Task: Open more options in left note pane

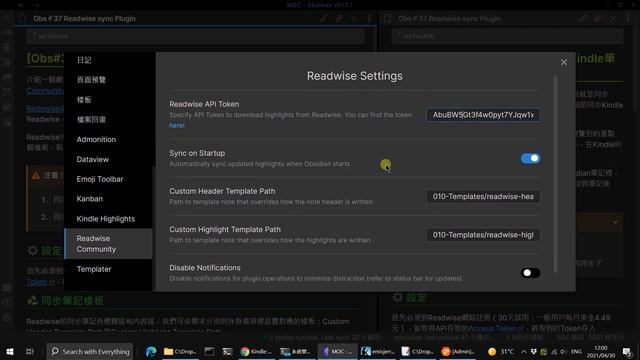Action: point(369,18)
